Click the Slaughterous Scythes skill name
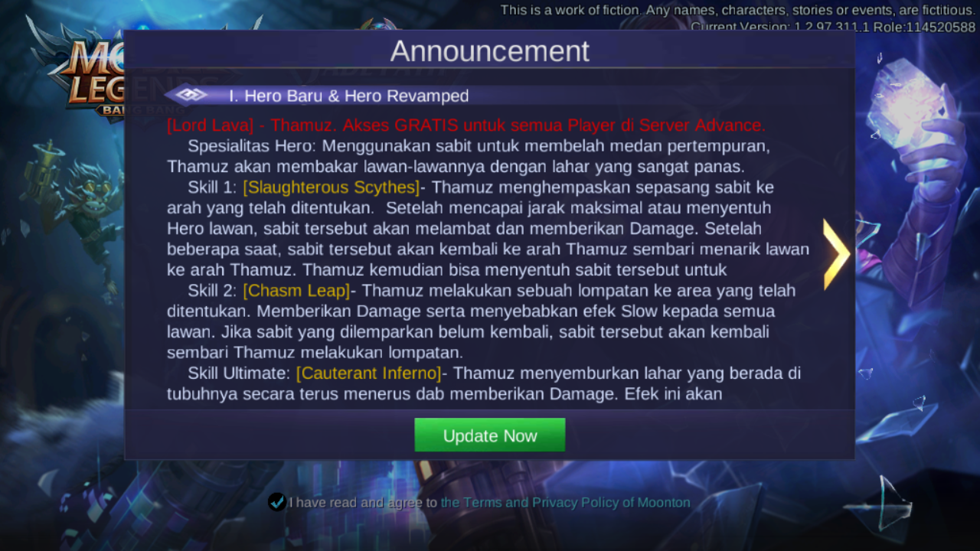The height and width of the screenshot is (551, 980). [x=332, y=187]
